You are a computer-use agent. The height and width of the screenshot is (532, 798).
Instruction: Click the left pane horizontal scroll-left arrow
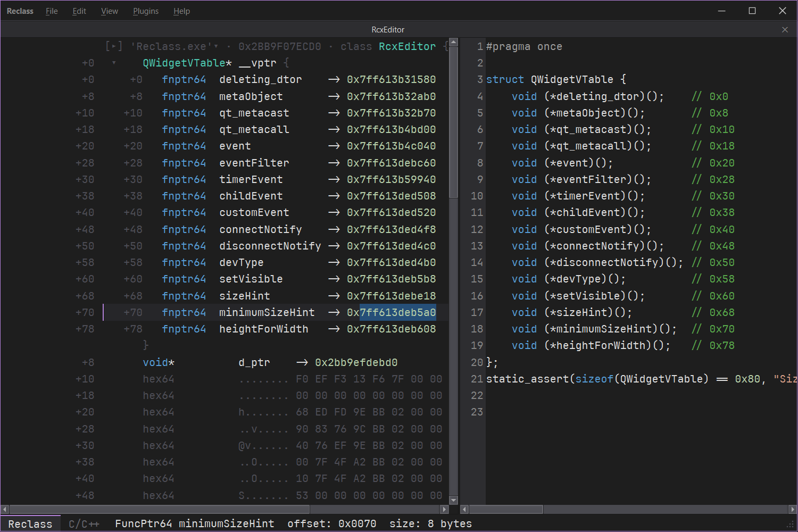tap(5, 510)
